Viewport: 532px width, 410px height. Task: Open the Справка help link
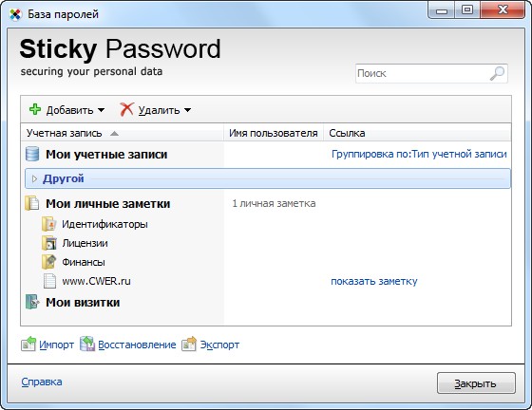42,382
